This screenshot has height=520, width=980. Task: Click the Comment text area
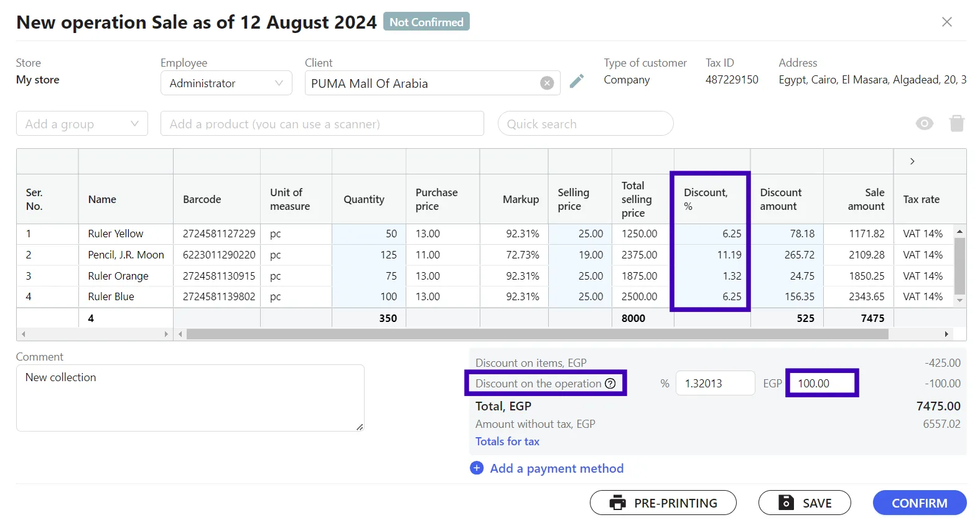(190, 398)
